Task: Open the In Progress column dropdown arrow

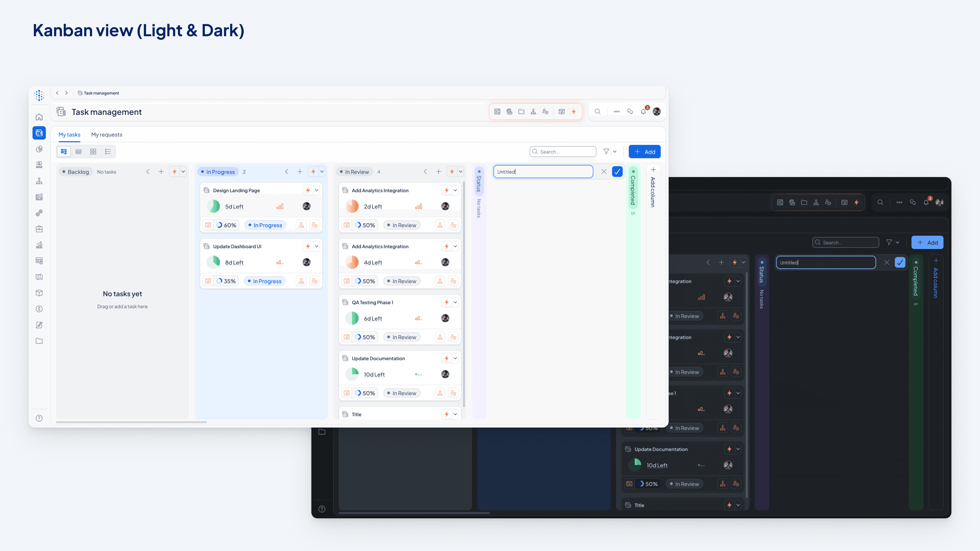Action: [x=322, y=171]
